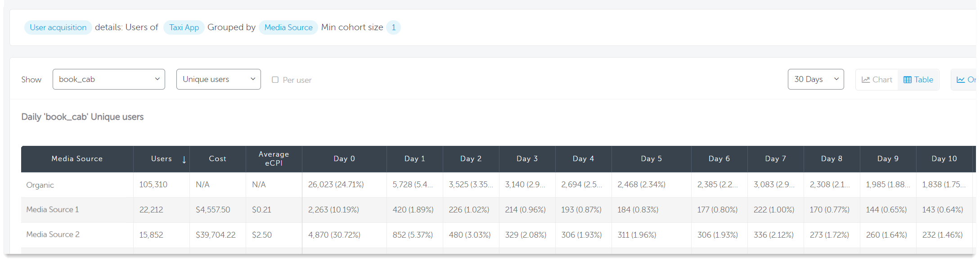The height and width of the screenshot is (262, 980).
Task: Click the sort arrow beside Users
Action: [x=184, y=159]
